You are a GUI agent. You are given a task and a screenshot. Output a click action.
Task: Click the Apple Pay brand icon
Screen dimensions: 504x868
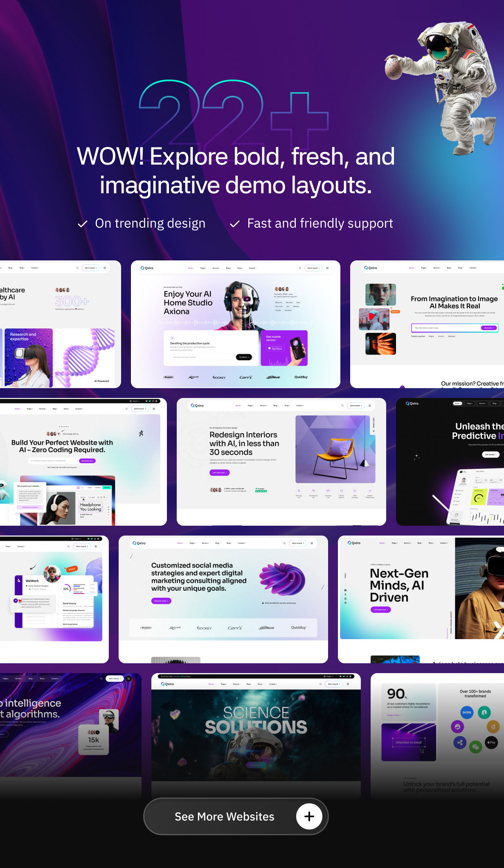491,742
